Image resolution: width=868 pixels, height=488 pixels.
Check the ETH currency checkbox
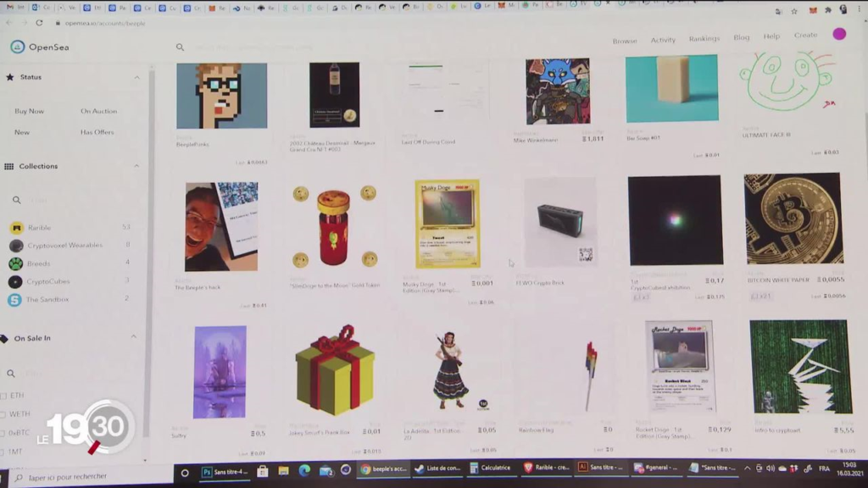click(4, 396)
